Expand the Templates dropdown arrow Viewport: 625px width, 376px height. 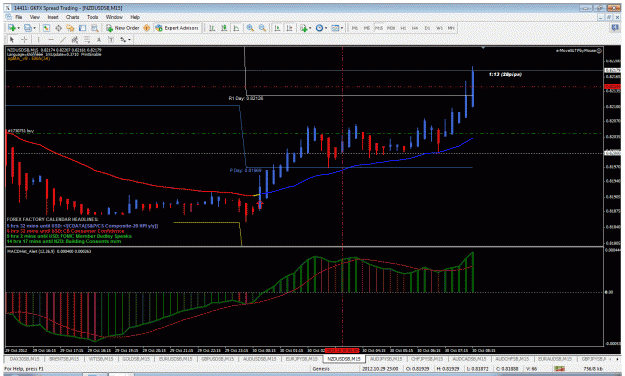pyautogui.click(x=342, y=28)
